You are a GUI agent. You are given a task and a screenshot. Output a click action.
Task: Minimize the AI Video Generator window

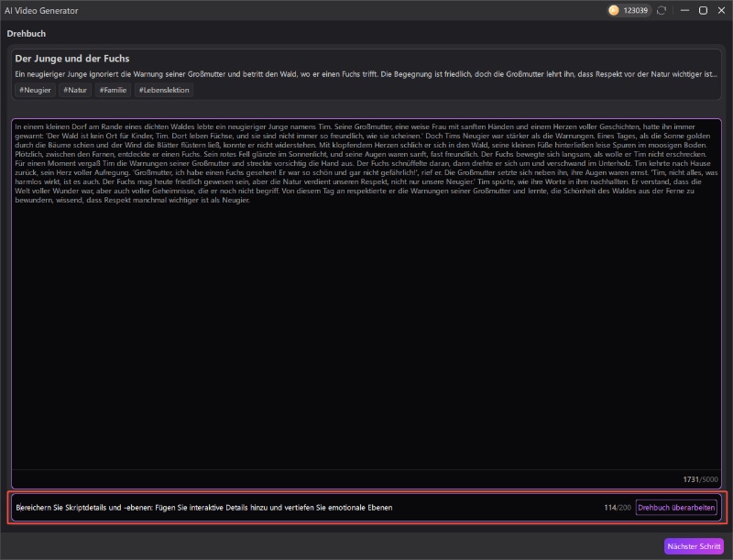(684, 10)
